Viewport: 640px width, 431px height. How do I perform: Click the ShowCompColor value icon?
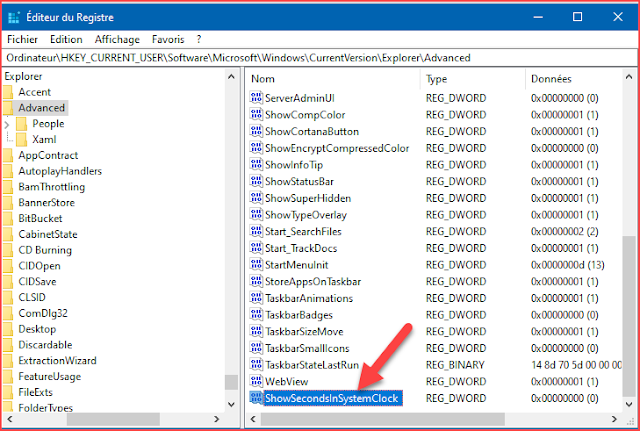click(256, 115)
